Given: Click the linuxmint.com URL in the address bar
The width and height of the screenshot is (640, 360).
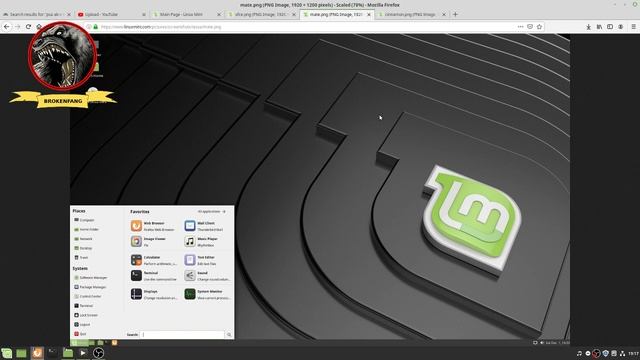Looking at the screenshot, I should tap(161, 27).
